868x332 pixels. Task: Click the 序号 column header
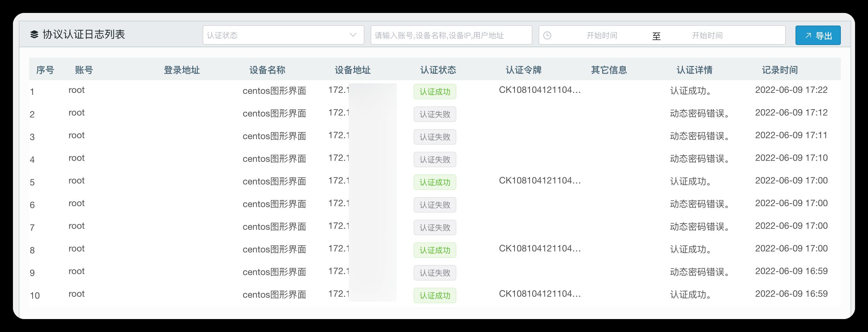click(45, 70)
